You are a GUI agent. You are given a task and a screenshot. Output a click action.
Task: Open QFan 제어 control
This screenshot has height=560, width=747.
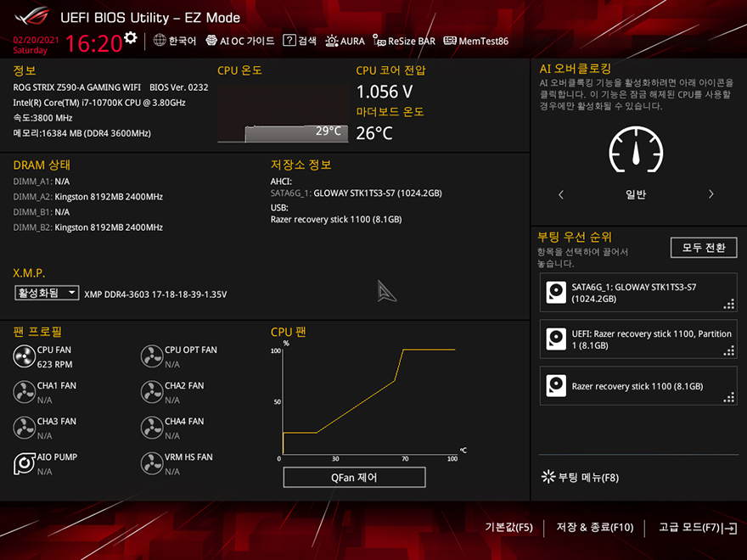pos(354,477)
